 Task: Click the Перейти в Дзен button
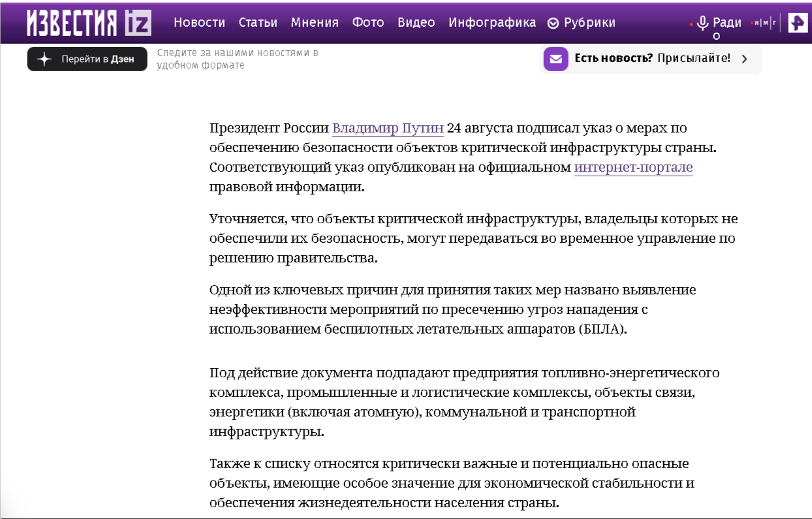click(87, 59)
